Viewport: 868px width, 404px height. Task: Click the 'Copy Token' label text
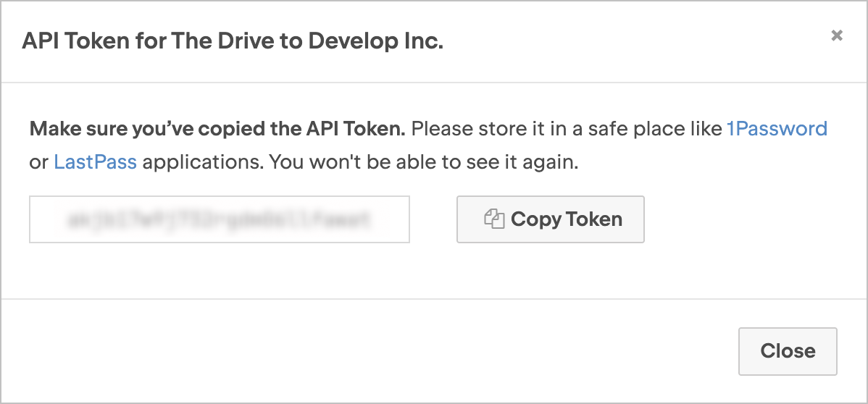coord(566,219)
